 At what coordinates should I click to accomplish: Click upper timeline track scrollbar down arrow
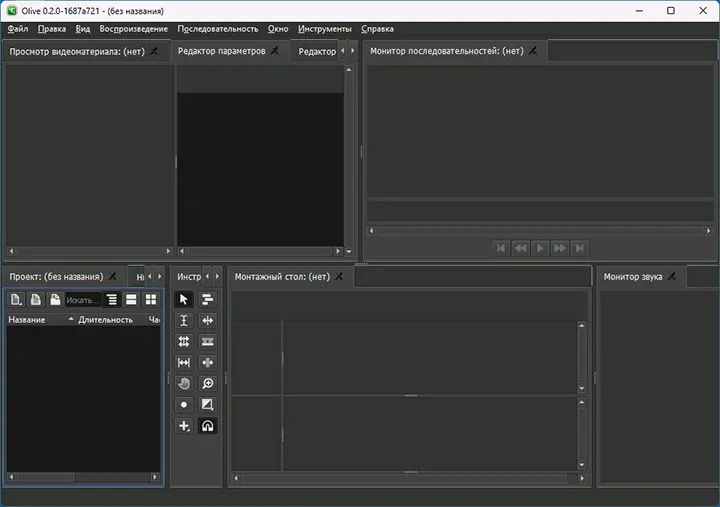[x=582, y=389]
